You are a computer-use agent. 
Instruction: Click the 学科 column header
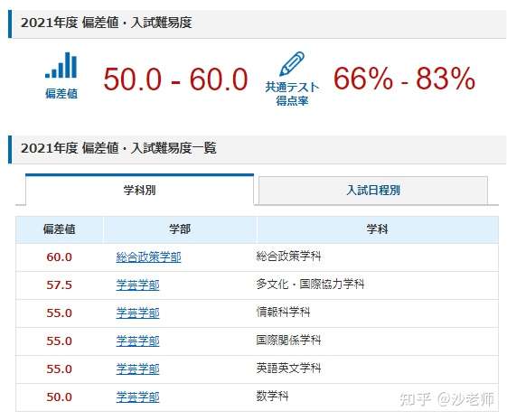[377, 229]
